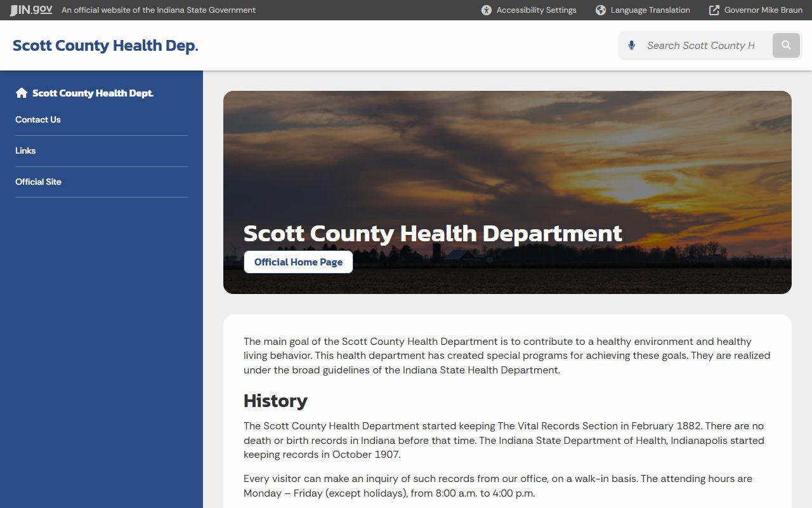This screenshot has width=812, height=508.
Task: Click paragraph starting 'Every visitor can make'
Action: [498, 486]
